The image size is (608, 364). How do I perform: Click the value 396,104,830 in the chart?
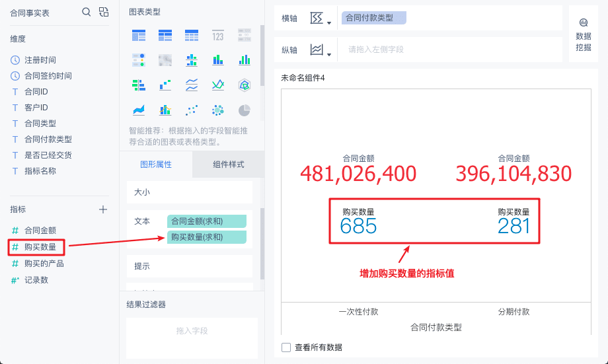(x=513, y=174)
